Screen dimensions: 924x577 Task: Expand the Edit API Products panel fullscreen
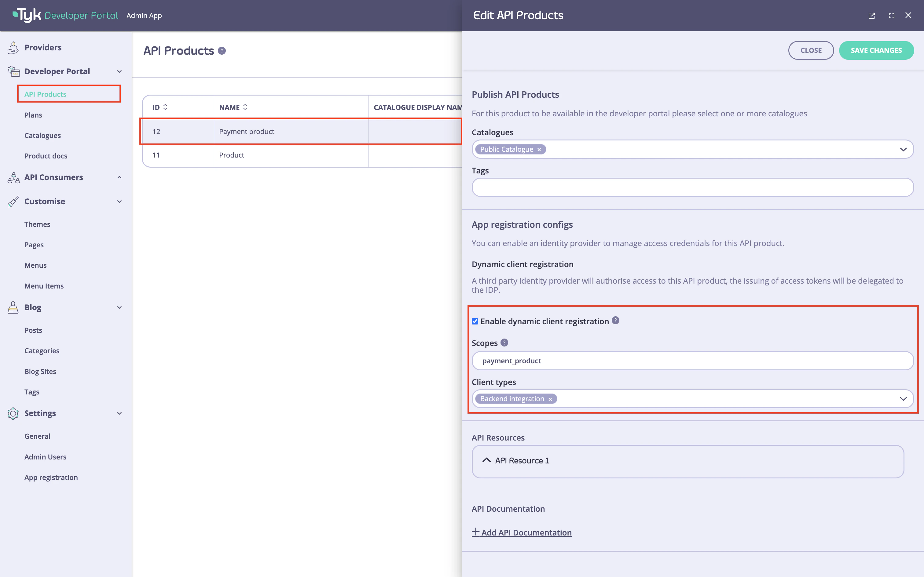click(x=892, y=15)
